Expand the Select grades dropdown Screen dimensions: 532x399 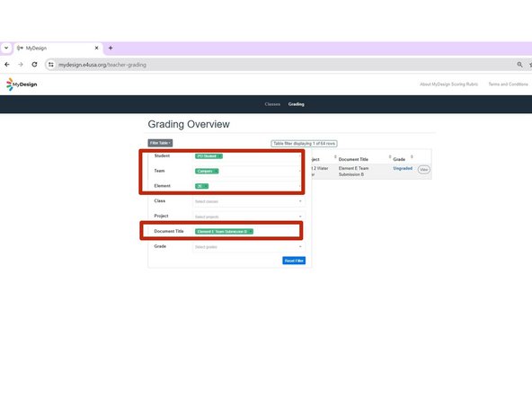coord(248,246)
